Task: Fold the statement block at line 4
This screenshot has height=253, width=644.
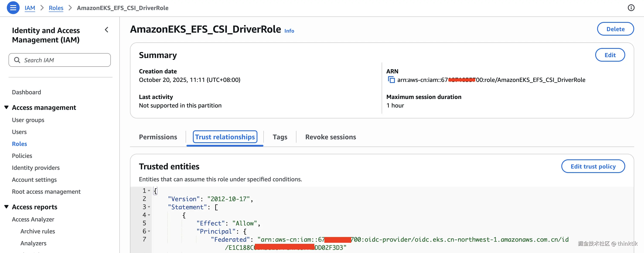Action: (149, 215)
